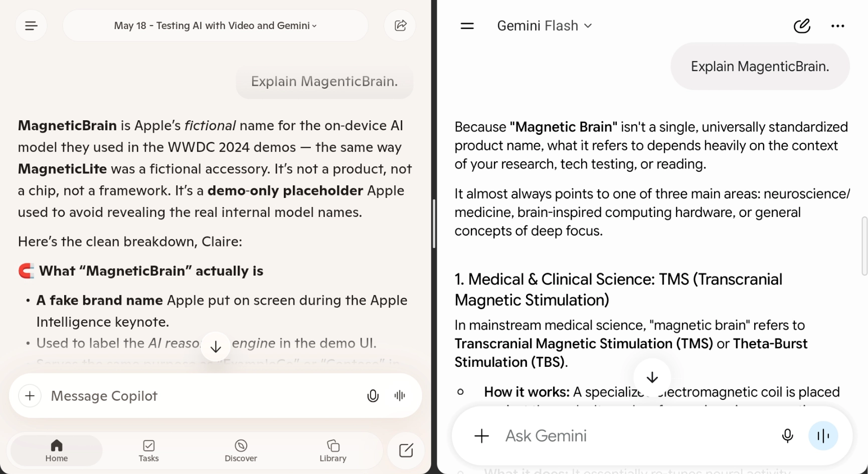This screenshot has height=474, width=868.
Task: Activate Gemini microphone input
Action: pyautogui.click(x=787, y=436)
